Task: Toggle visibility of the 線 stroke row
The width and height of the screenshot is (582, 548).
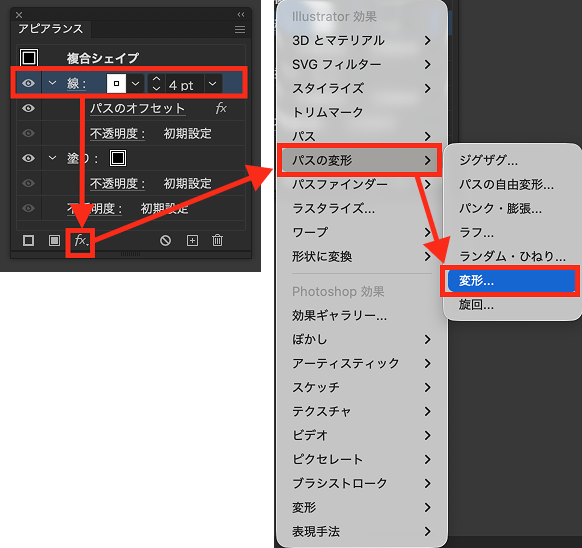Action: click(x=29, y=83)
